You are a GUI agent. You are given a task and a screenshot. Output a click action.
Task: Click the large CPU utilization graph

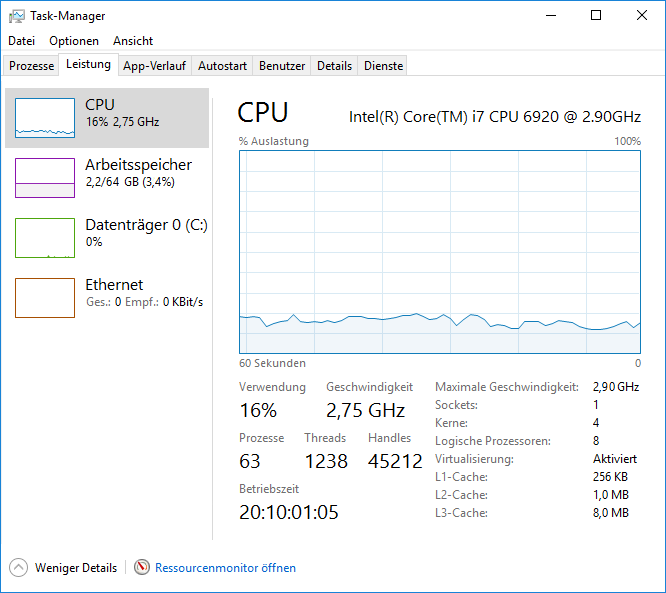440,252
